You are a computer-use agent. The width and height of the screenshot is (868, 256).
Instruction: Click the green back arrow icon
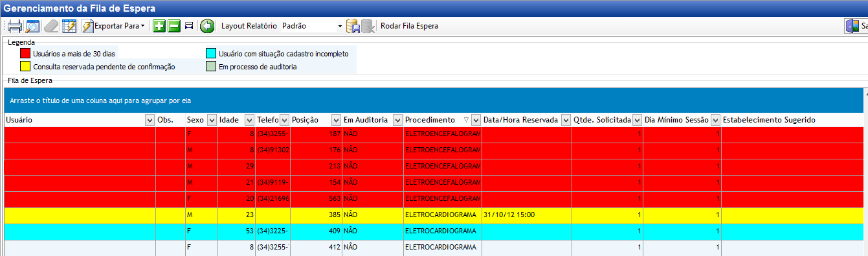point(207,26)
